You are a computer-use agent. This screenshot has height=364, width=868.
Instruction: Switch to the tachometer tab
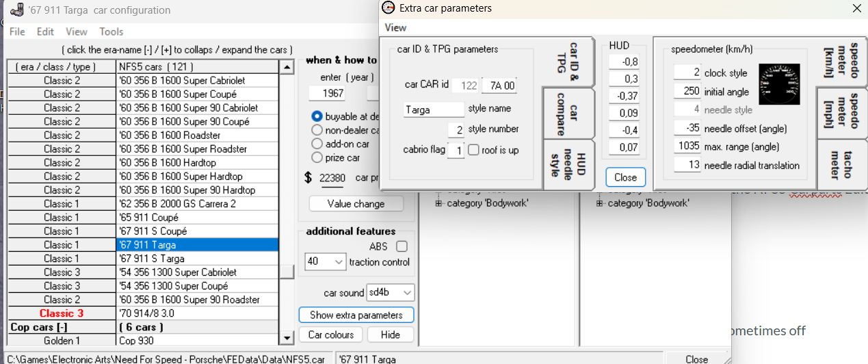pyautogui.click(x=842, y=165)
